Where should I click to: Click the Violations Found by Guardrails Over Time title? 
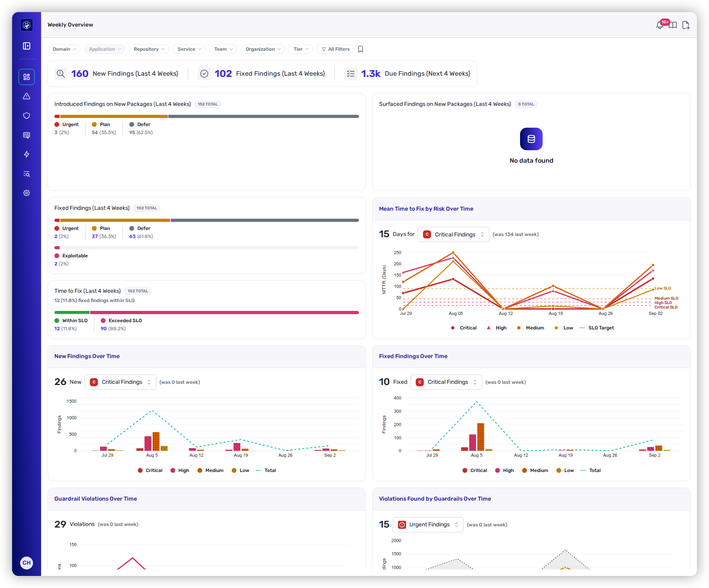click(x=435, y=499)
